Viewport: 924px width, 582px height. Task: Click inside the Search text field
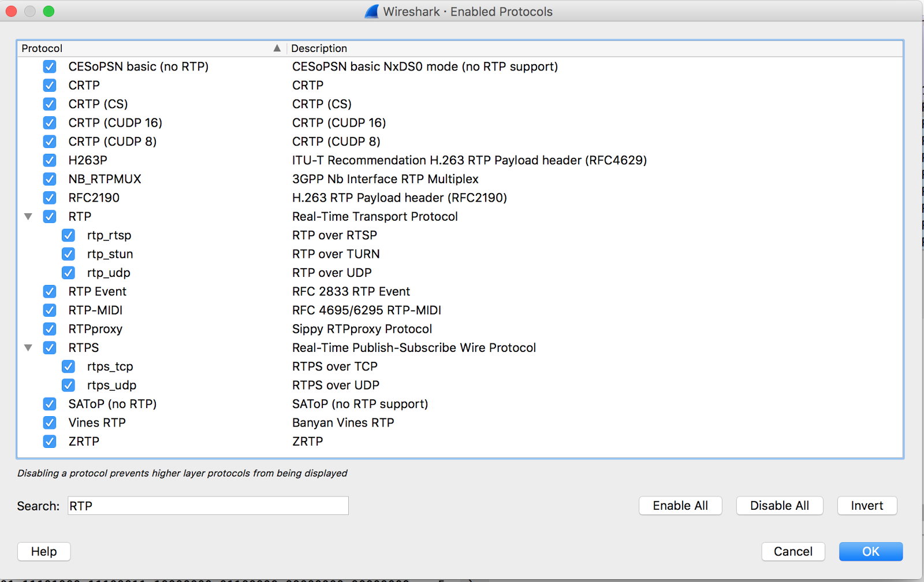pos(208,506)
